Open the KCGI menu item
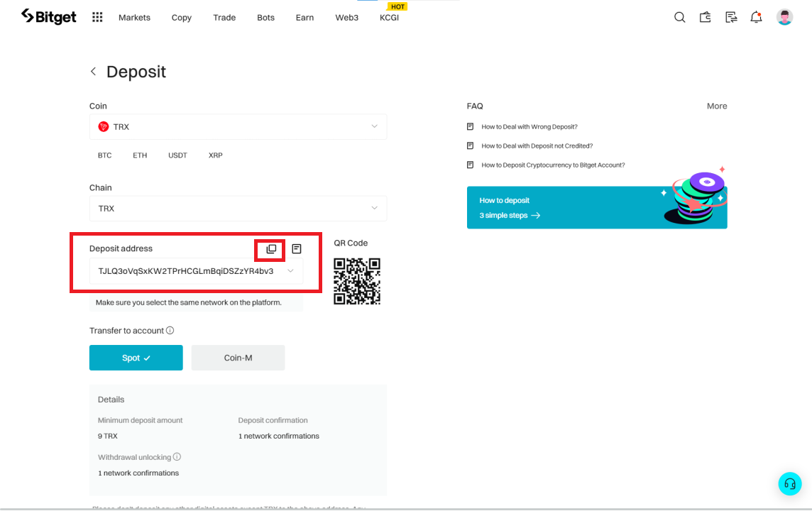The image size is (812, 511). (x=390, y=18)
